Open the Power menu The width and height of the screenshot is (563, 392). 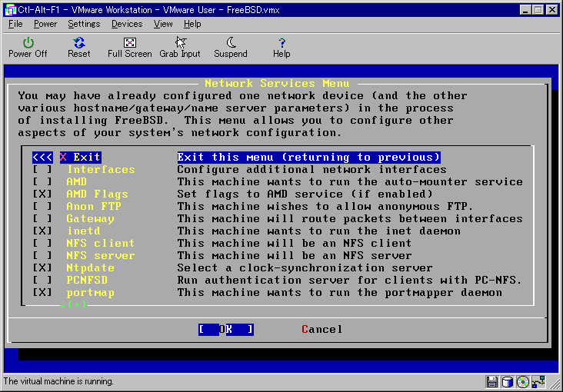(x=45, y=24)
